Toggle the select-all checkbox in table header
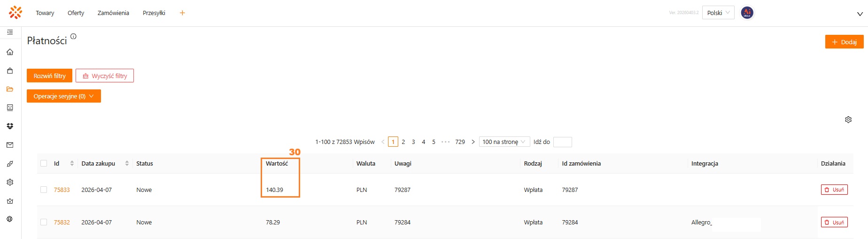 44,163
